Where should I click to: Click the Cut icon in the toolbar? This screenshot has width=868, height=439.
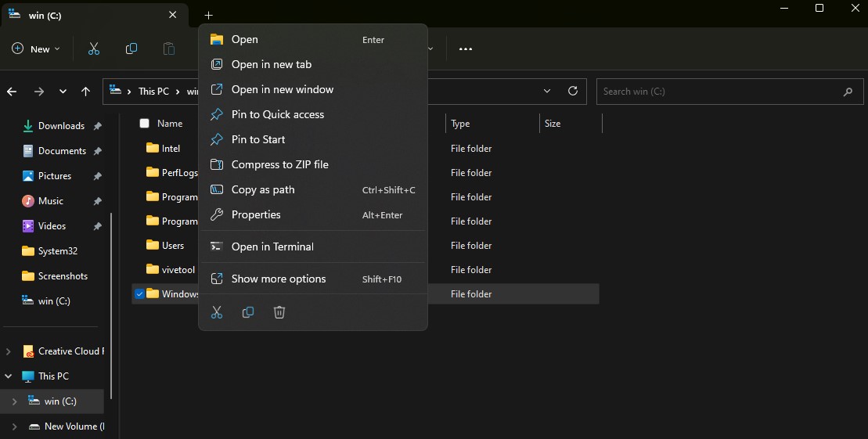click(94, 49)
